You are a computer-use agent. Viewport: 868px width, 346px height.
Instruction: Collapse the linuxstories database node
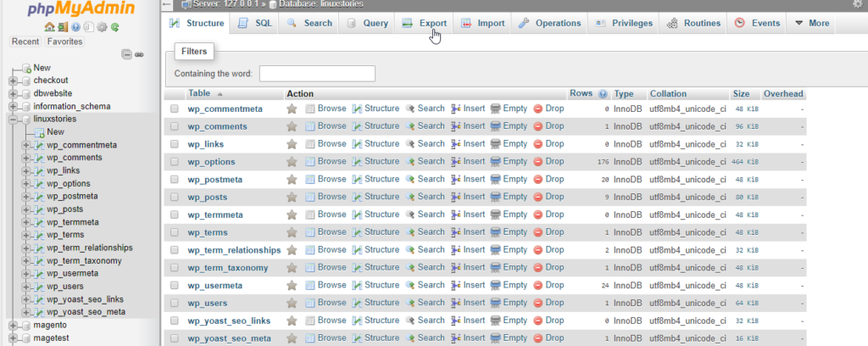click(x=13, y=119)
